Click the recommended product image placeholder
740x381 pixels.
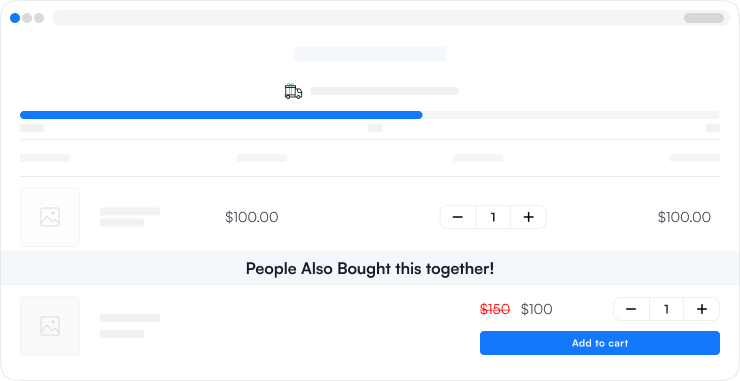tap(50, 326)
